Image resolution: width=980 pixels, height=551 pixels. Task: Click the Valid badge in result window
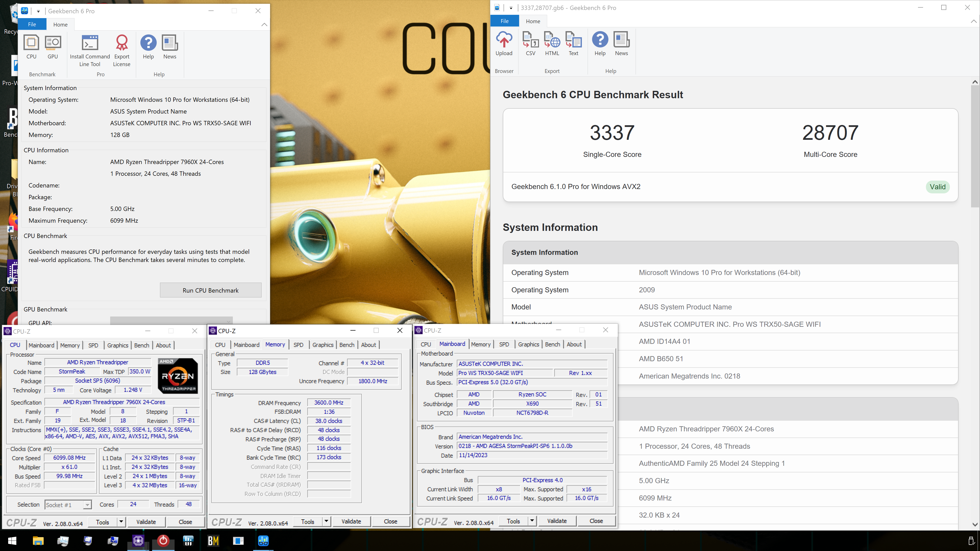938,187
